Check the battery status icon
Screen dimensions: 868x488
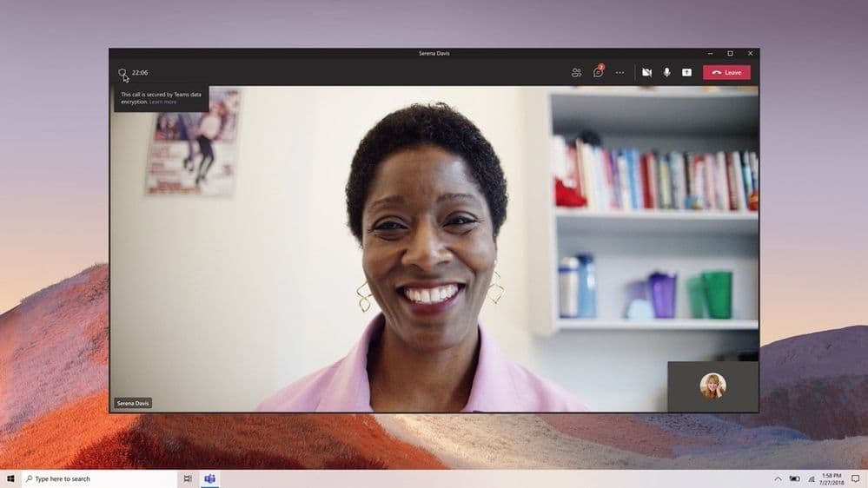(794, 479)
